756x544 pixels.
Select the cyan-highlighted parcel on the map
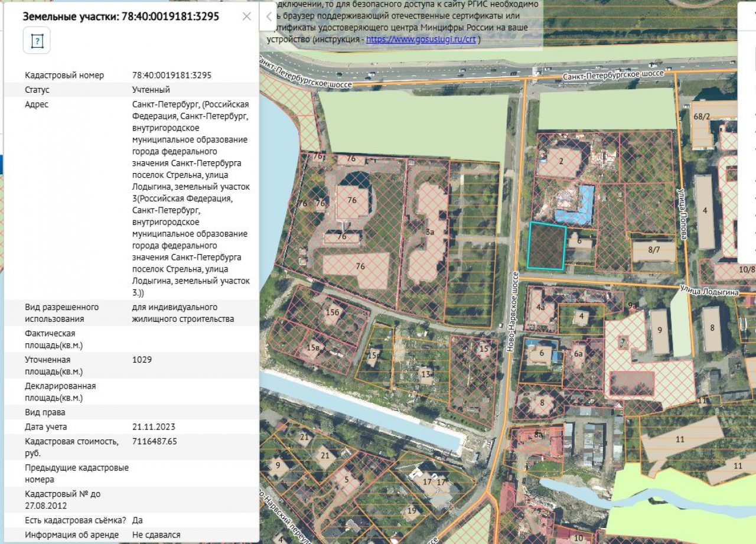point(546,246)
